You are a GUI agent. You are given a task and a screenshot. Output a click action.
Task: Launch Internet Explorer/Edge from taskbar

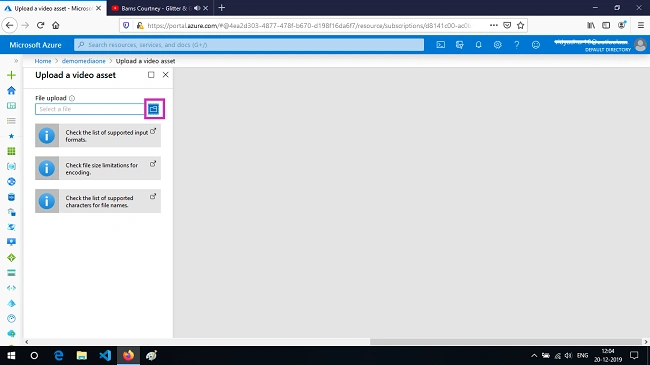pos(58,355)
